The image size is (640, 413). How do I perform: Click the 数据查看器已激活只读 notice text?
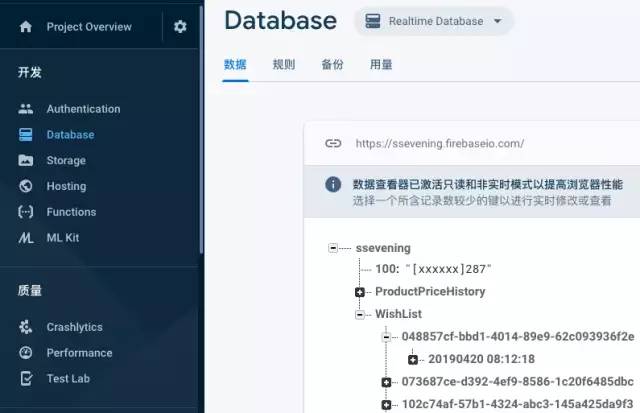pos(488,184)
